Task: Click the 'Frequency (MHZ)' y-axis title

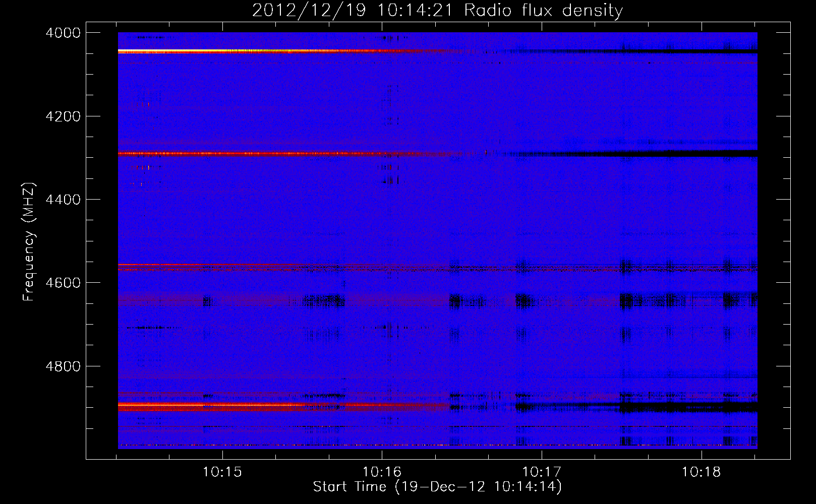Action: [29, 242]
